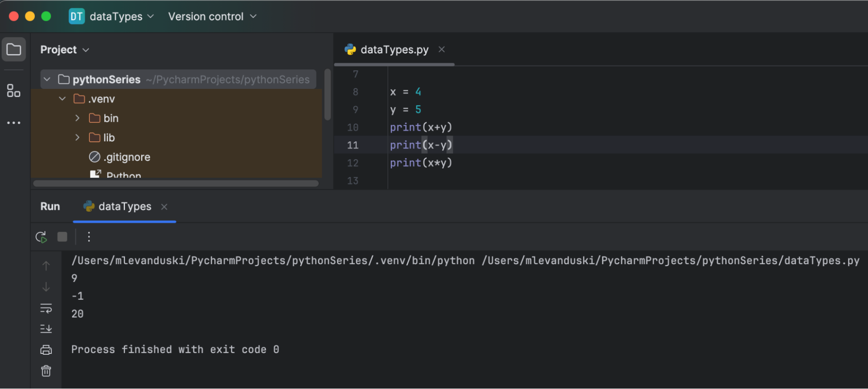
Task: Click the partially visible Python tree entry
Action: click(123, 174)
